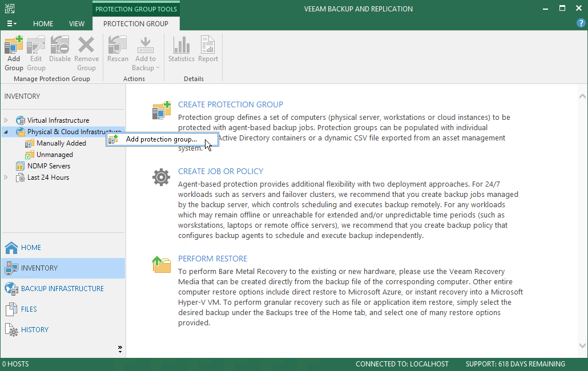Click the scroll down arrow in content pane

pyautogui.click(x=582, y=345)
